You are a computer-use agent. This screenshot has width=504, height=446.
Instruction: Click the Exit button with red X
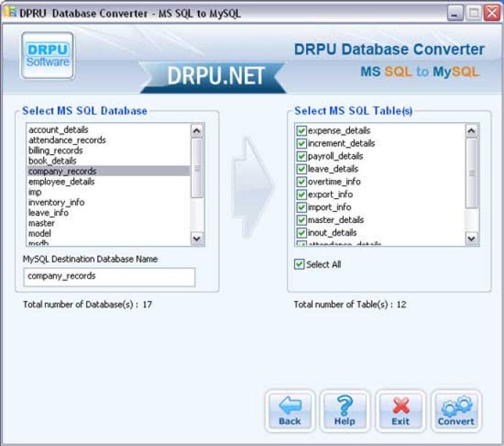point(400,411)
